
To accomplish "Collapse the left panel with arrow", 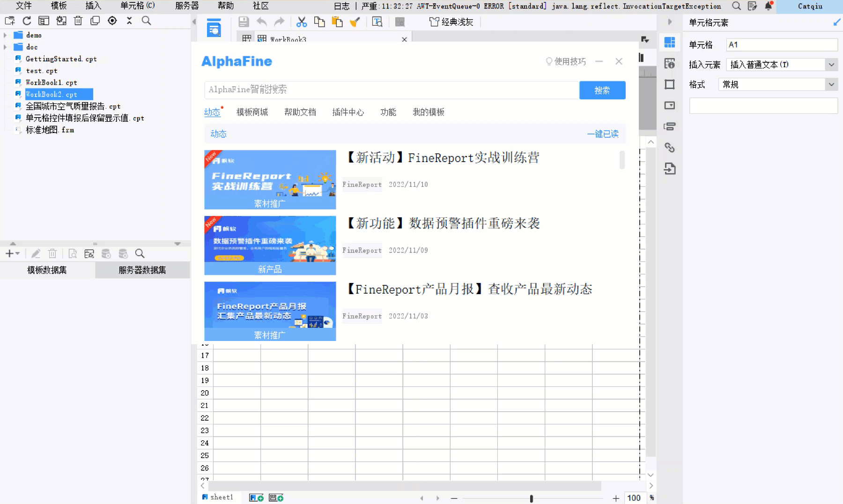I will [x=194, y=22].
